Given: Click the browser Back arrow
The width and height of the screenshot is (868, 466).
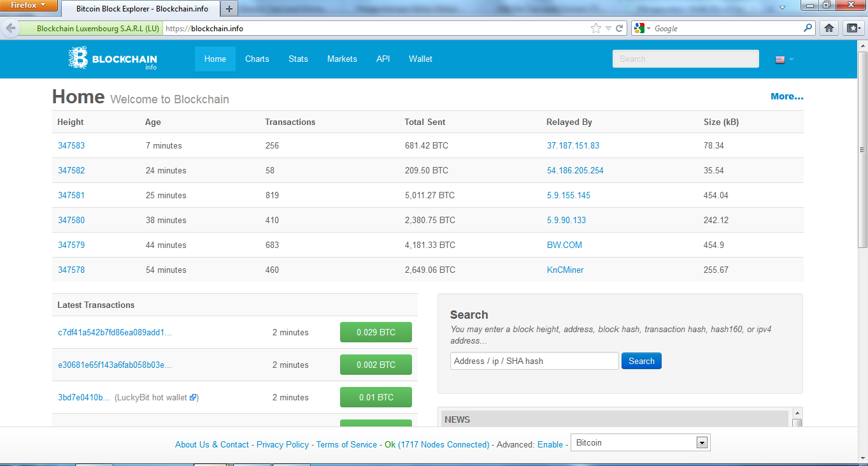Looking at the screenshot, I should pos(10,28).
